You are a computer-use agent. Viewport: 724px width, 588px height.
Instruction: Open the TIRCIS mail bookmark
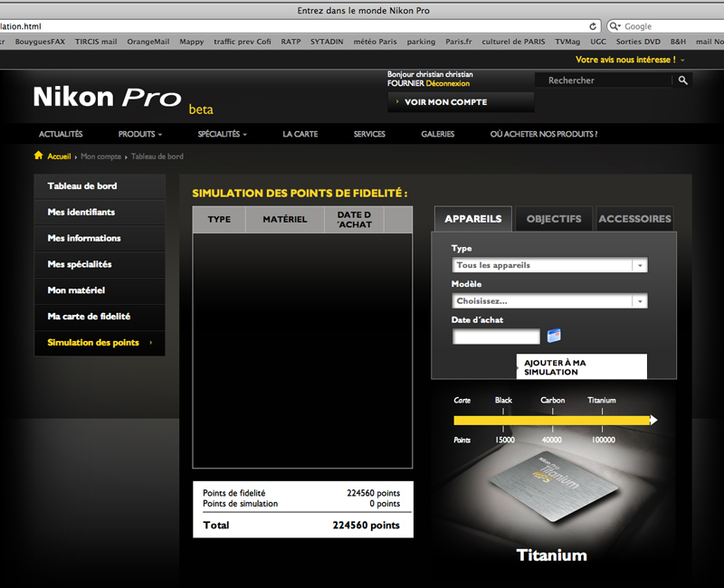point(96,42)
